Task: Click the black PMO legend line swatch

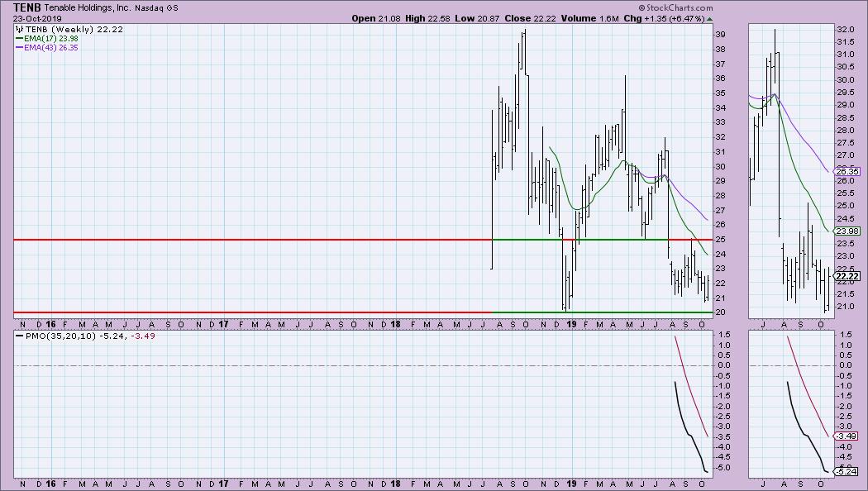Action: pos(20,336)
